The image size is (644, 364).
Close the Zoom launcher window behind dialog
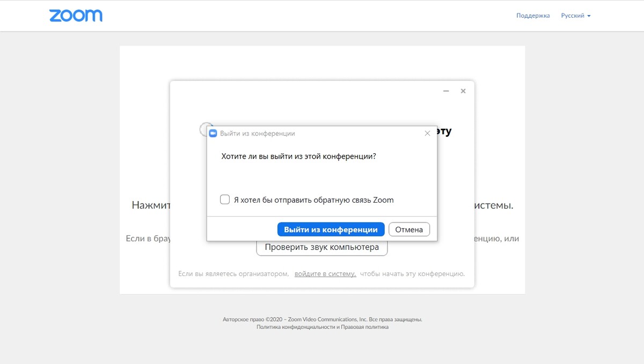tap(463, 91)
